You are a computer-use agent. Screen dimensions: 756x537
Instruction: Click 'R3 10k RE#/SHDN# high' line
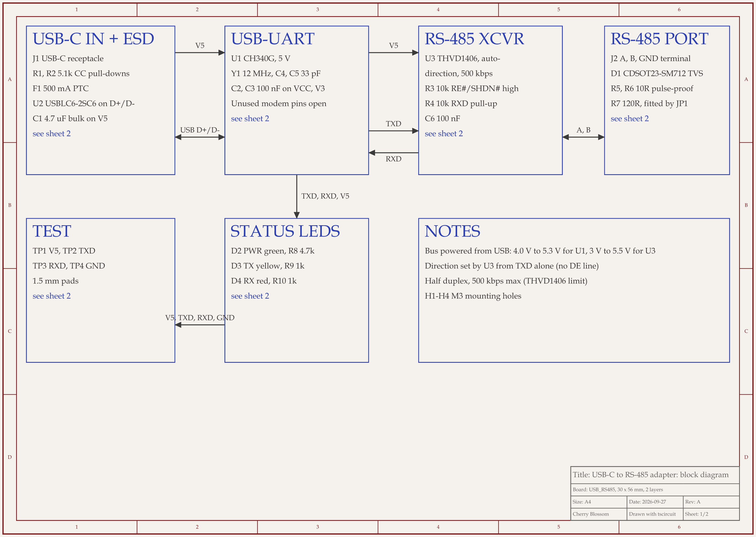(472, 89)
